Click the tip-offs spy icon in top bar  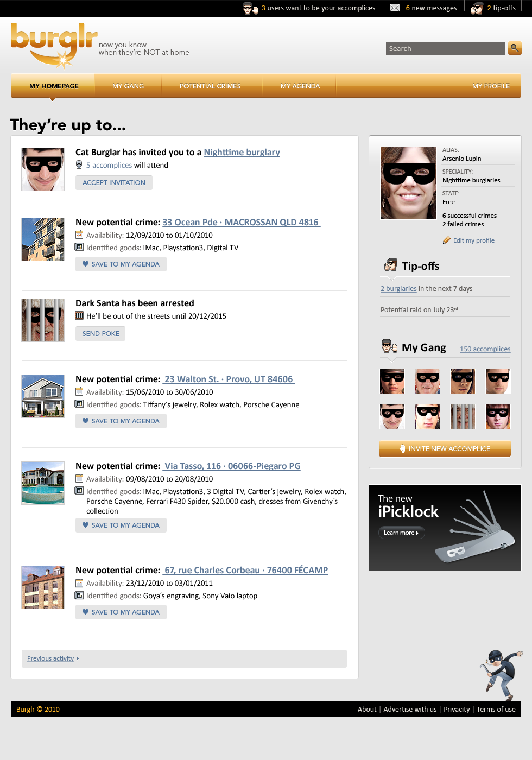(477, 8)
